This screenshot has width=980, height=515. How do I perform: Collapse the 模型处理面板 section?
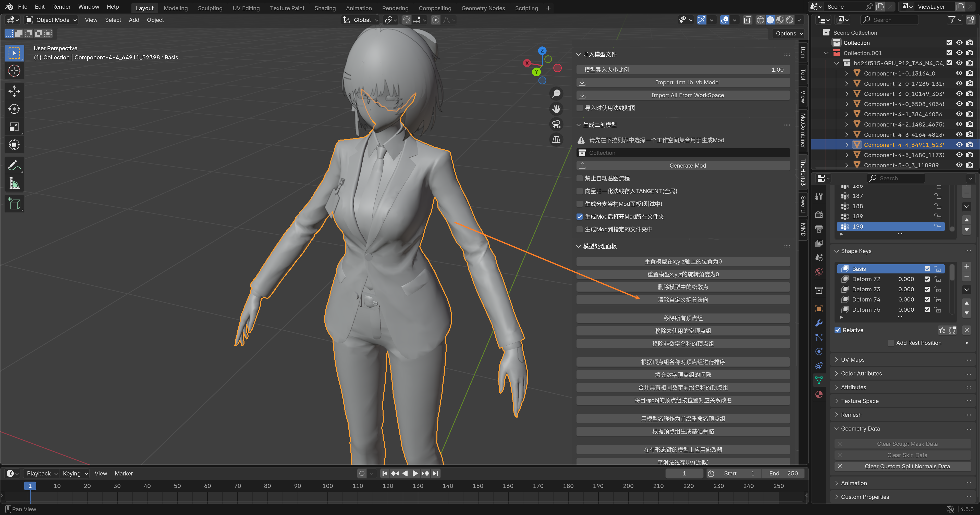coord(599,246)
